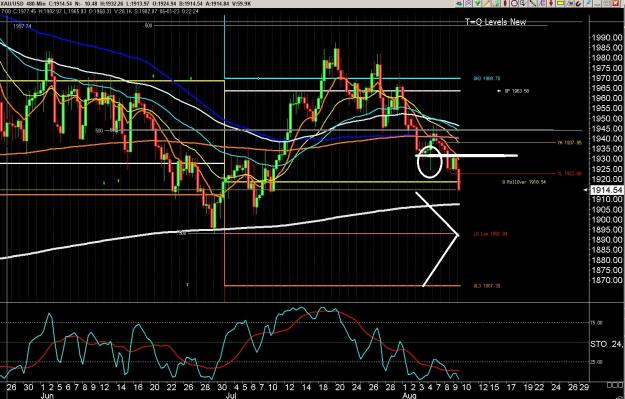Click the 'Aug' month label on time axis

point(409,395)
